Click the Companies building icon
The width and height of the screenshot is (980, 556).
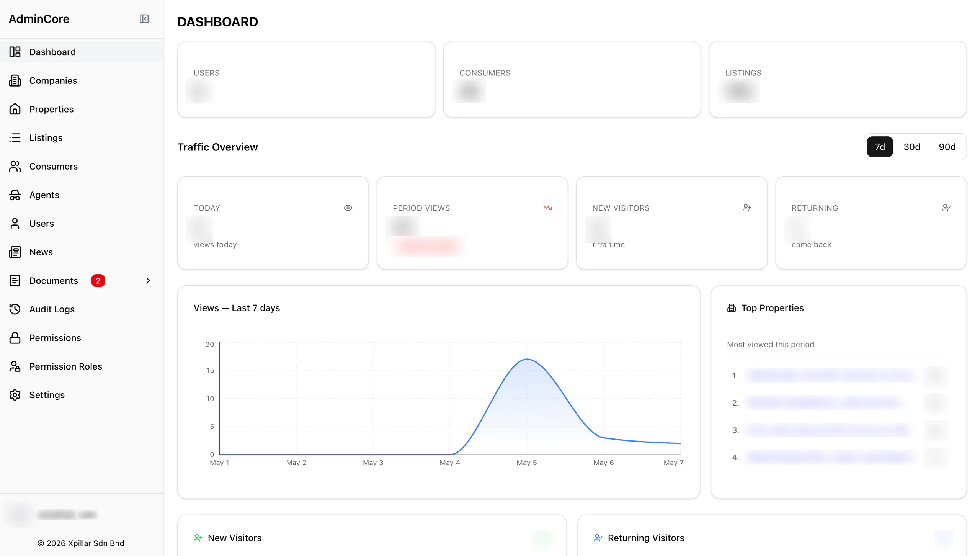coord(15,80)
